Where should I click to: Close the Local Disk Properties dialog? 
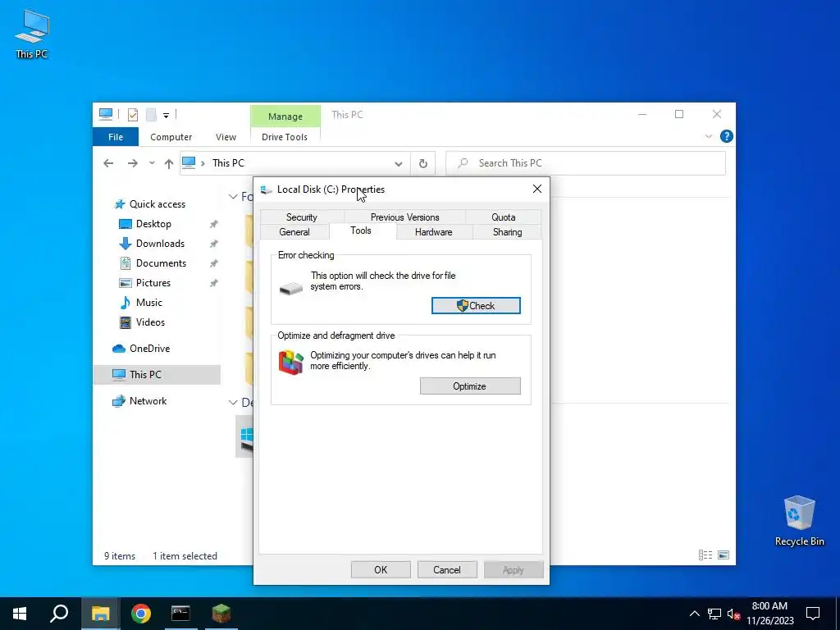[537, 189]
